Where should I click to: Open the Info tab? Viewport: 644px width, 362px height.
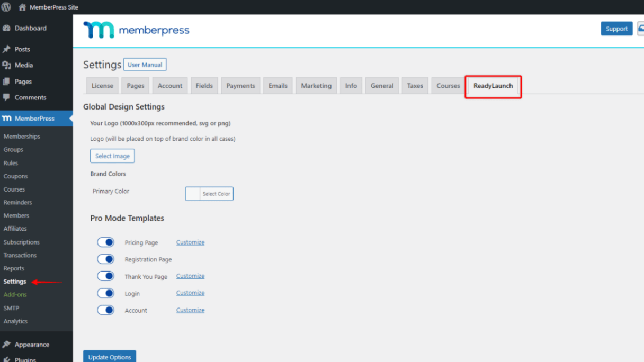[x=351, y=86]
